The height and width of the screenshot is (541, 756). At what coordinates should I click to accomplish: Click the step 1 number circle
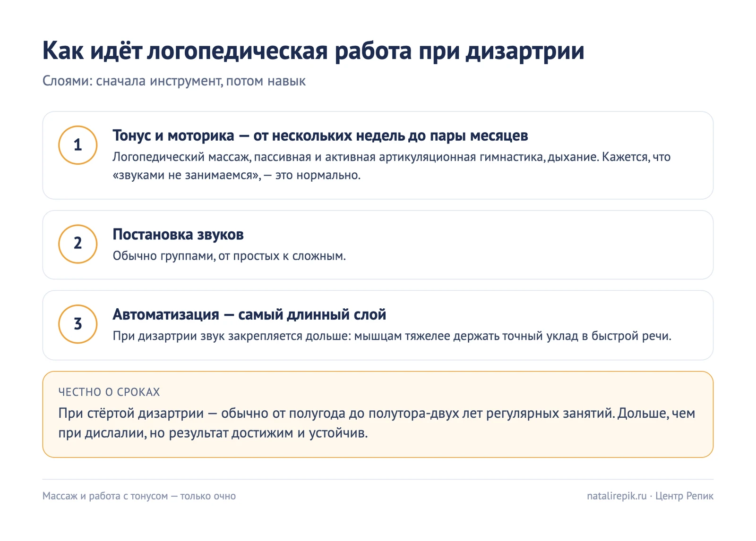click(78, 145)
